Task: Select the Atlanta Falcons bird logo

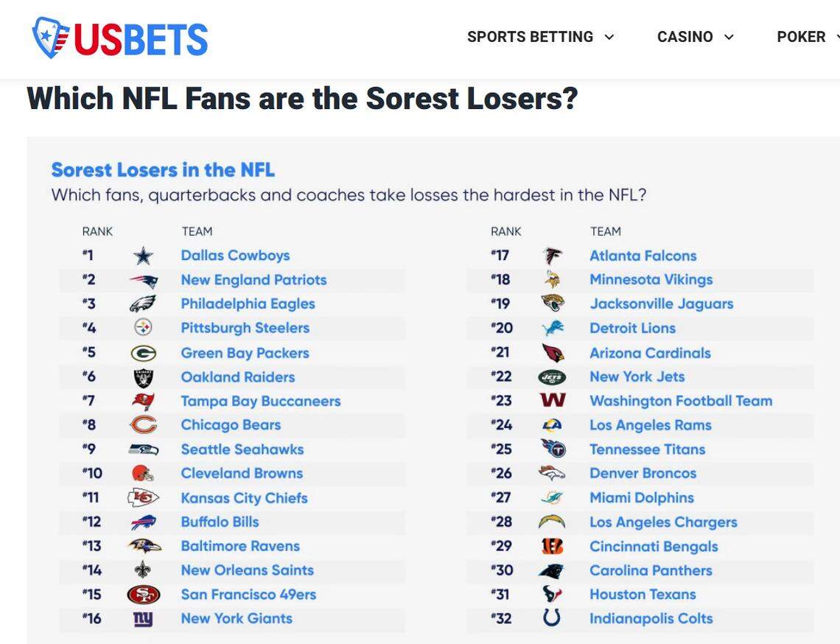Action: (x=551, y=255)
